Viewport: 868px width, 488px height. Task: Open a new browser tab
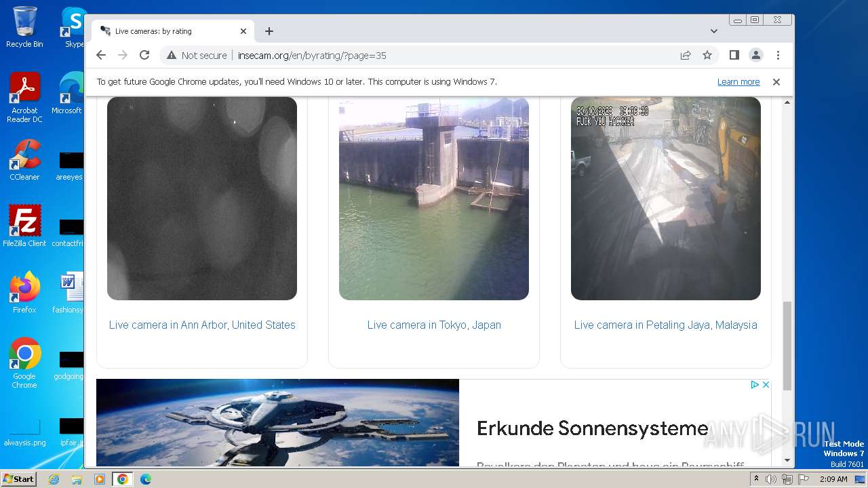click(269, 31)
